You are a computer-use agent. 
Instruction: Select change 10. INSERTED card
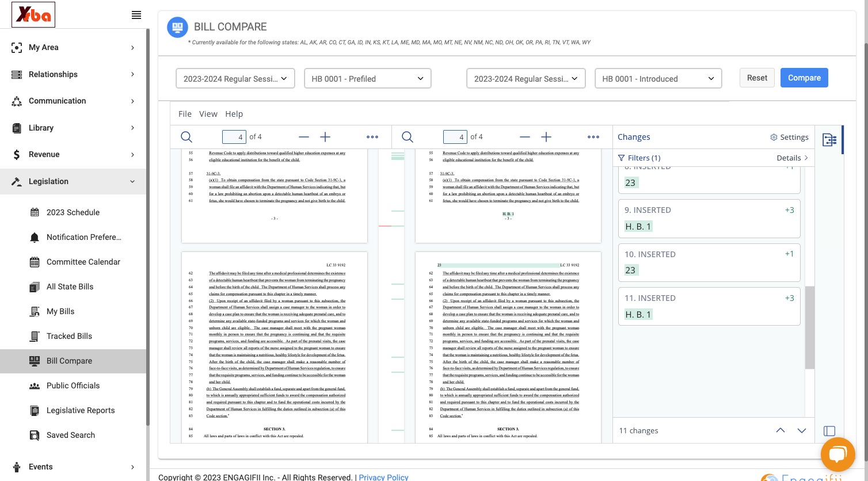[709, 262]
